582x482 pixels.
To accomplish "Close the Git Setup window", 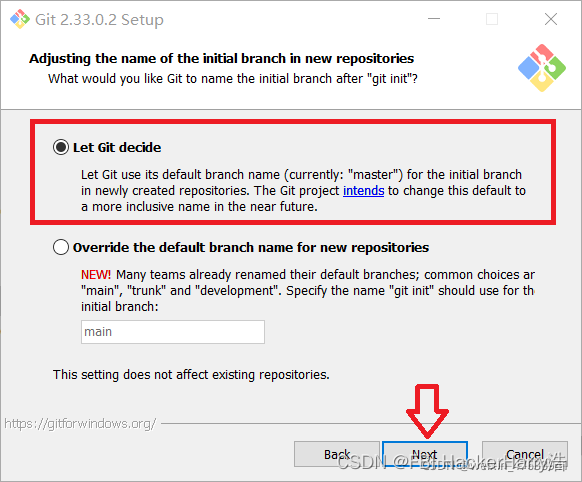I will 551,19.
